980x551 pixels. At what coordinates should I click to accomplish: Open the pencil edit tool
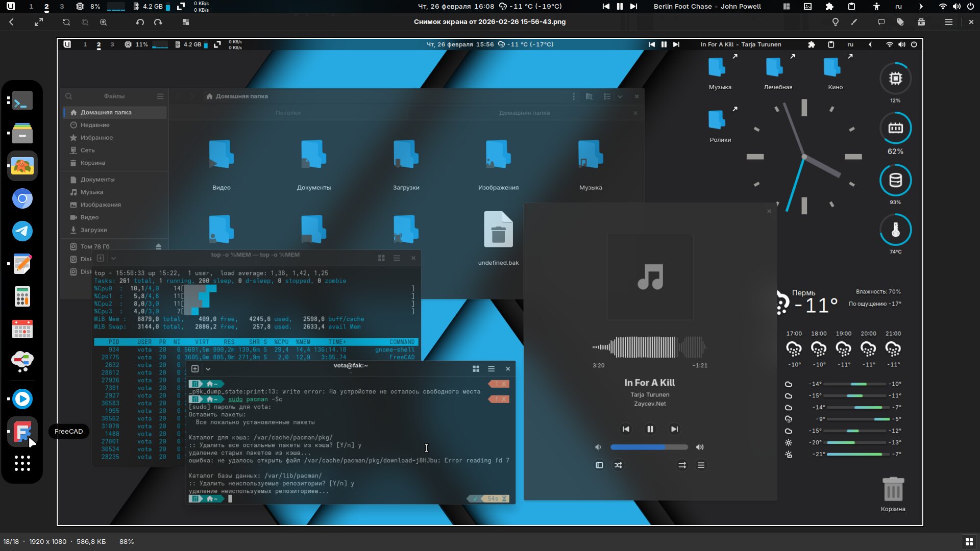[x=854, y=22]
